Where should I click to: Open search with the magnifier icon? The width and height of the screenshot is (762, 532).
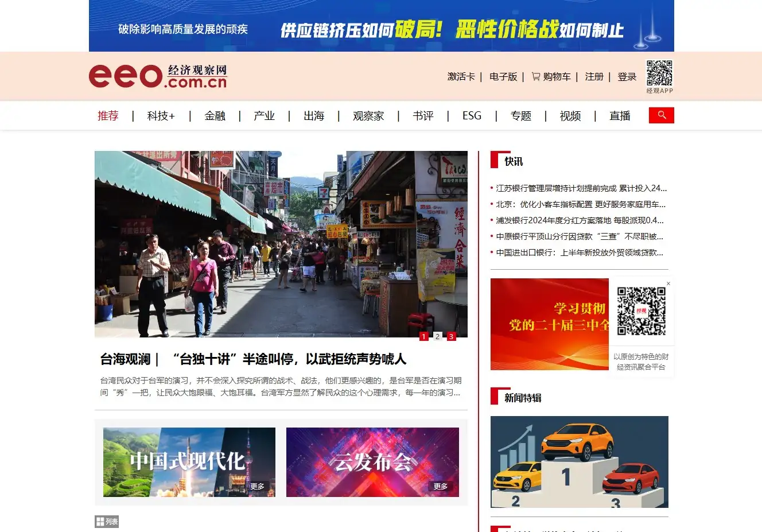click(661, 115)
